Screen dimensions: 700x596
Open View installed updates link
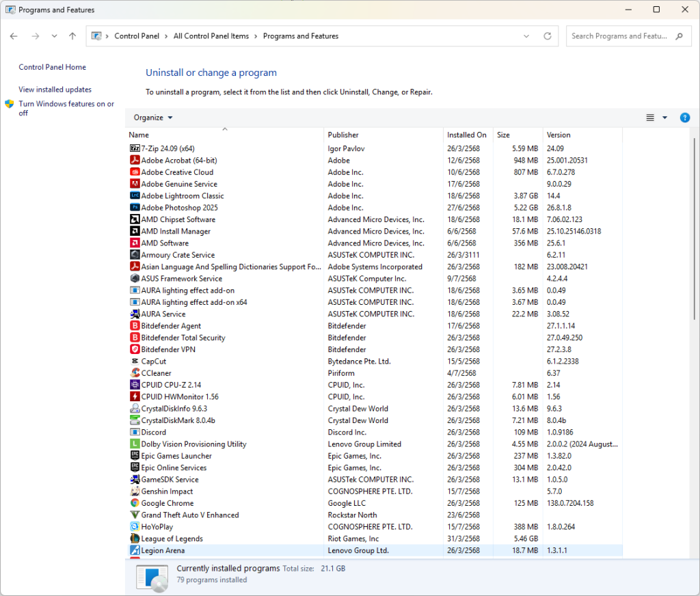(55, 90)
